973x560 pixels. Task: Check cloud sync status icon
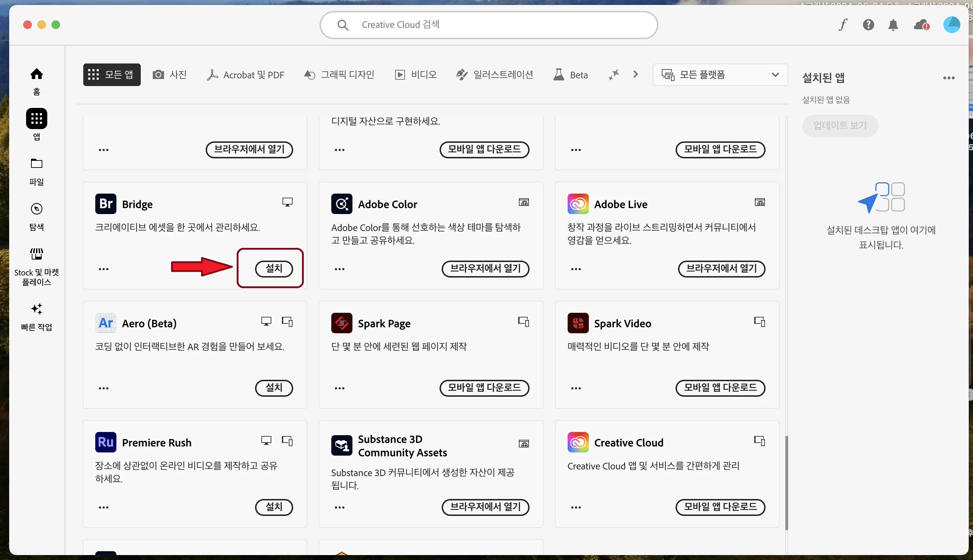[921, 25]
